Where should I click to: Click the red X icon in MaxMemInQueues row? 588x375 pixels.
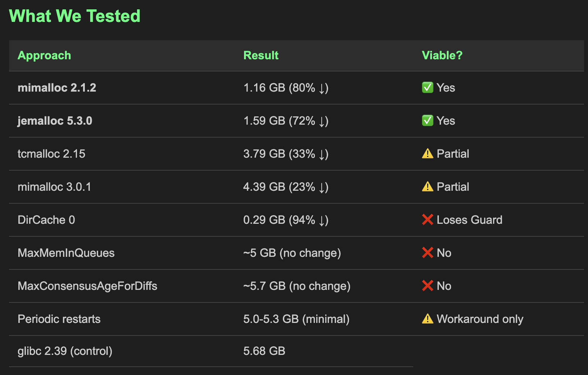pyautogui.click(x=427, y=253)
